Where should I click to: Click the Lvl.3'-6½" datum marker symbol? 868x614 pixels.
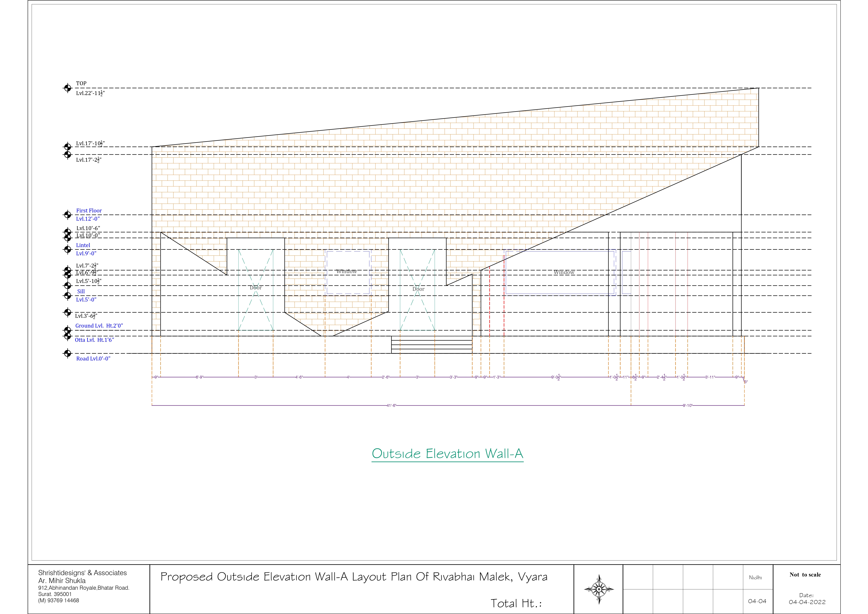[x=67, y=312]
